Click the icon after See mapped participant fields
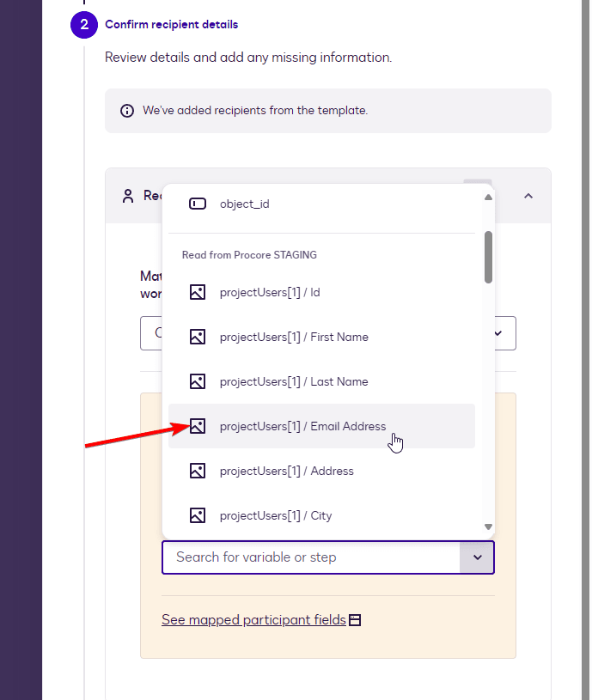 click(x=355, y=620)
